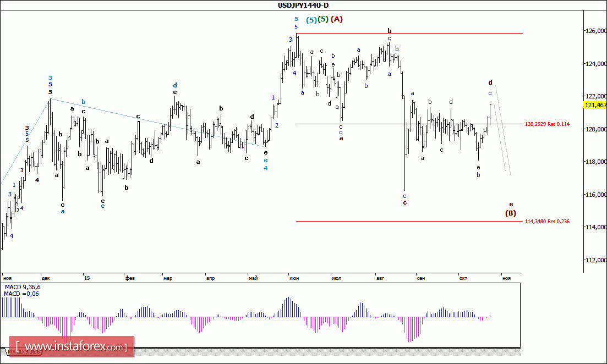607x364 pixels.
Task: Click the 124,000 price axis label
Action: pyautogui.click(x=596, y=64)
